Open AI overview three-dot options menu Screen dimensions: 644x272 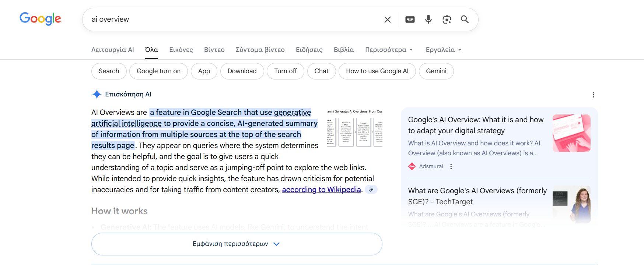pos(593,95)
